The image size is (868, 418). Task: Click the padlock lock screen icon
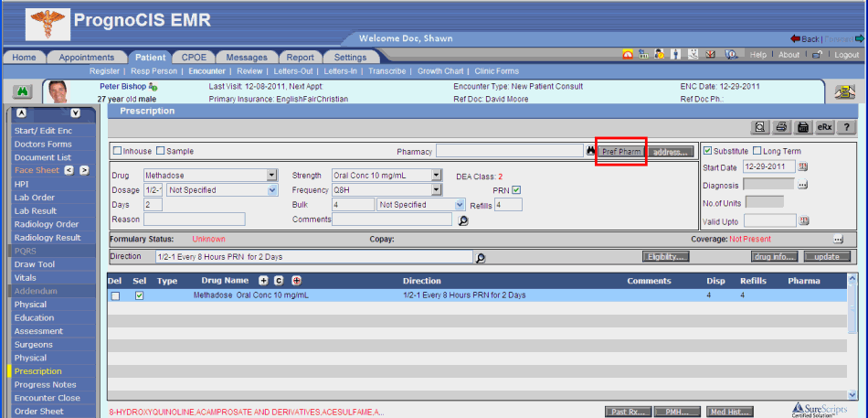817,55
